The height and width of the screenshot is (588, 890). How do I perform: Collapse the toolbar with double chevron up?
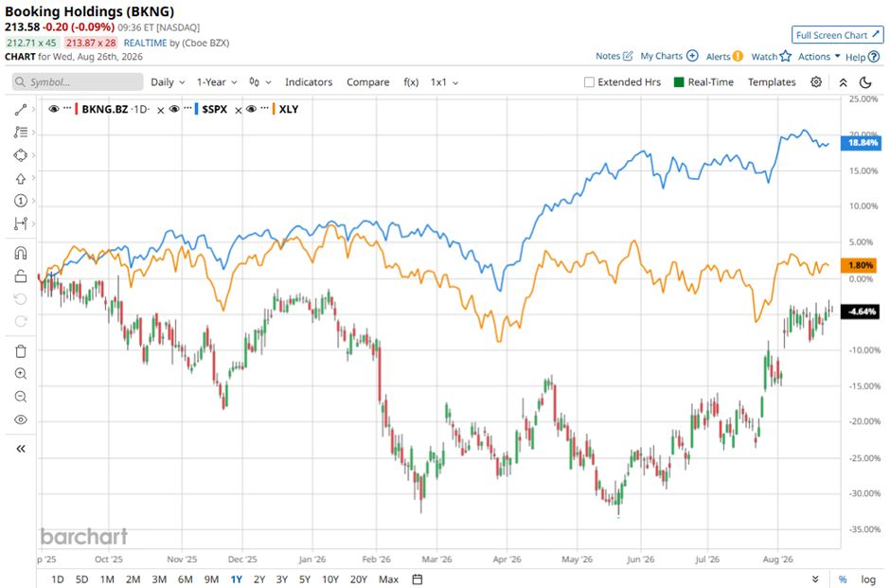(844, 83)
